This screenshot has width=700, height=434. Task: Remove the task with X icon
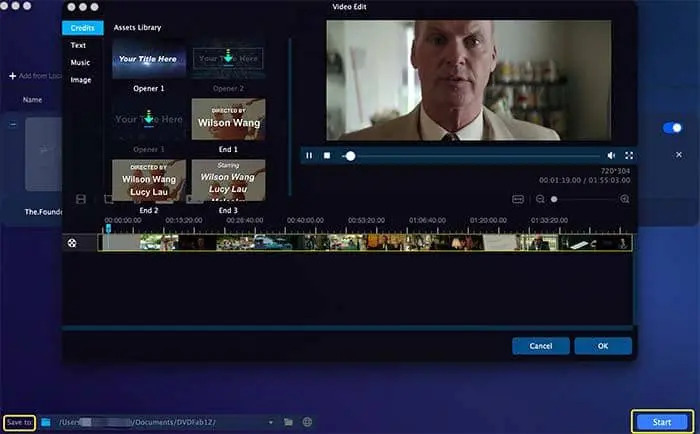(679, 155)
